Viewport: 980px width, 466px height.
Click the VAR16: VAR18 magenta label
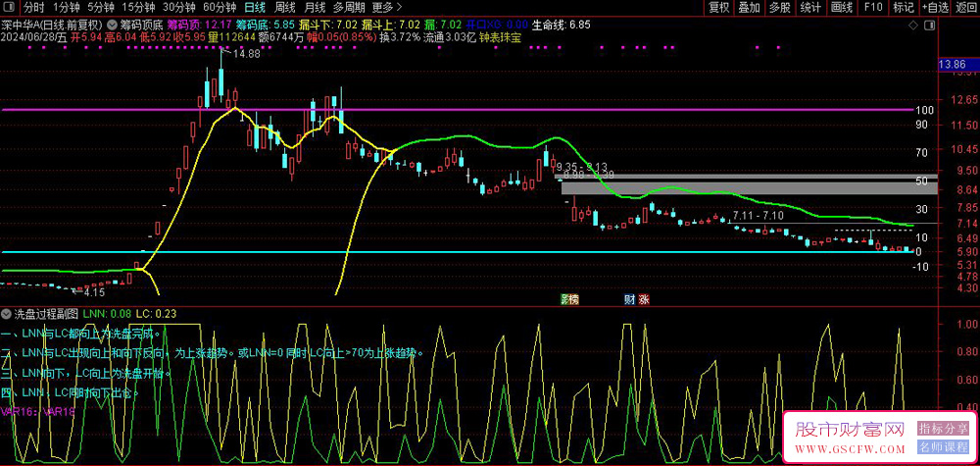click(x=38, y=412)
